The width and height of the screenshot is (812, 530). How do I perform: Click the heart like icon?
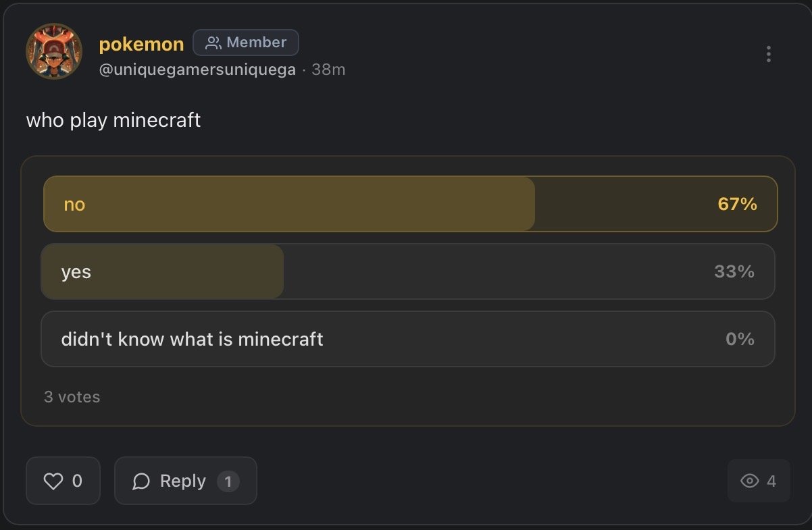[x=53, y=481]
